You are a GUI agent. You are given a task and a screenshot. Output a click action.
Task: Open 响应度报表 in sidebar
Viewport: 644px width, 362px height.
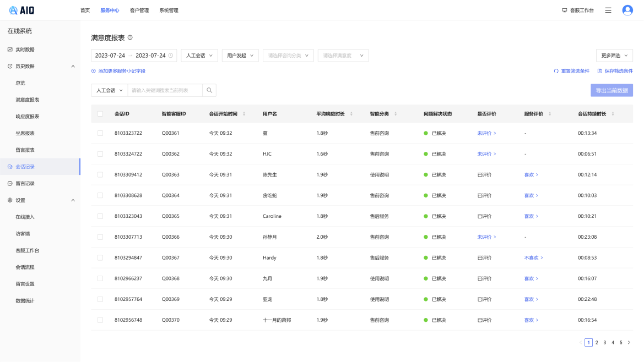pos(28,117)
